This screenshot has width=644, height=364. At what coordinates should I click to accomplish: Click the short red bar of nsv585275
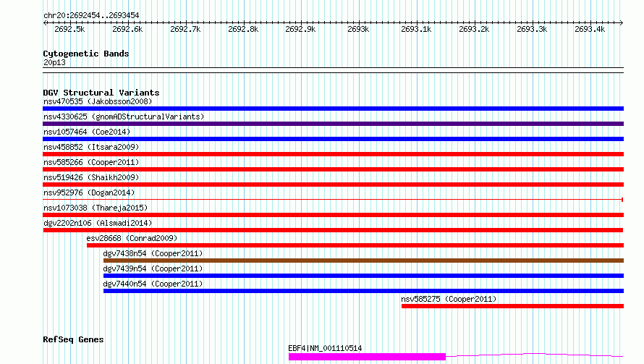(512, 306)
